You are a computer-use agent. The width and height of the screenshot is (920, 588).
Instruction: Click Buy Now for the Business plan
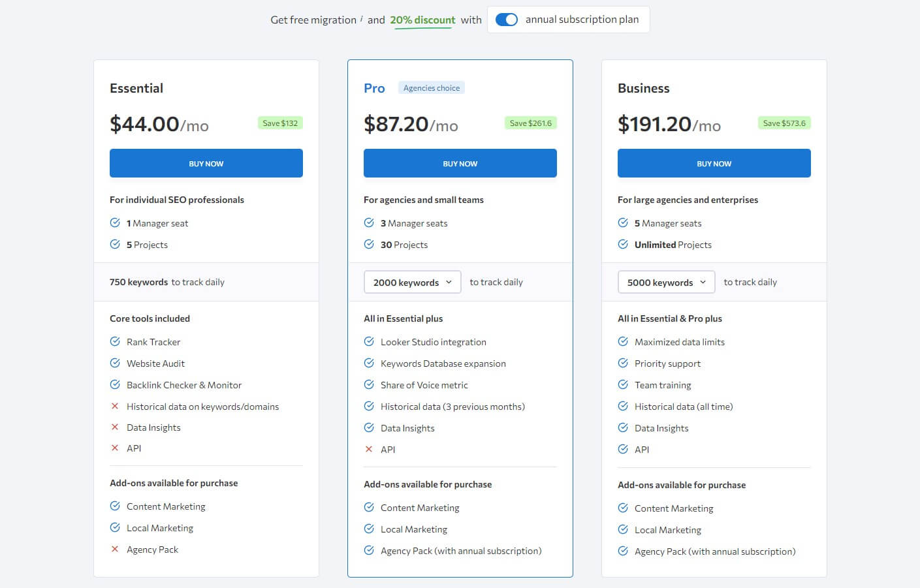coord(714,163)
